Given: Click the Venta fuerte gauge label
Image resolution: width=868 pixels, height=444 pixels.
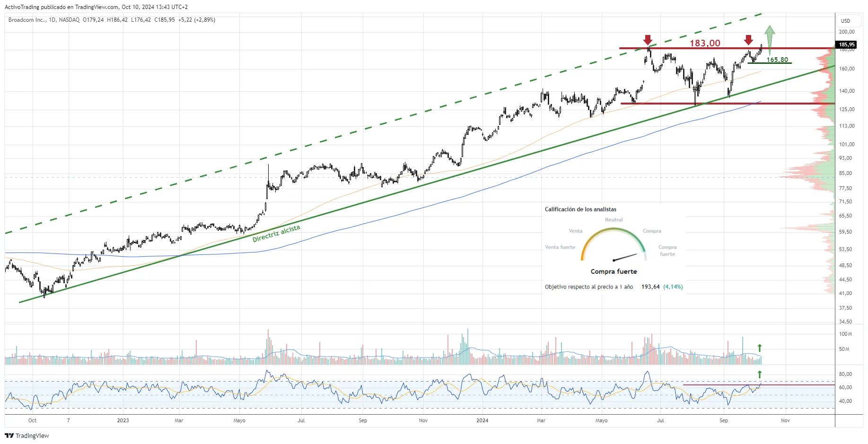Looking at the screenshot, I should tap(560, 247).
